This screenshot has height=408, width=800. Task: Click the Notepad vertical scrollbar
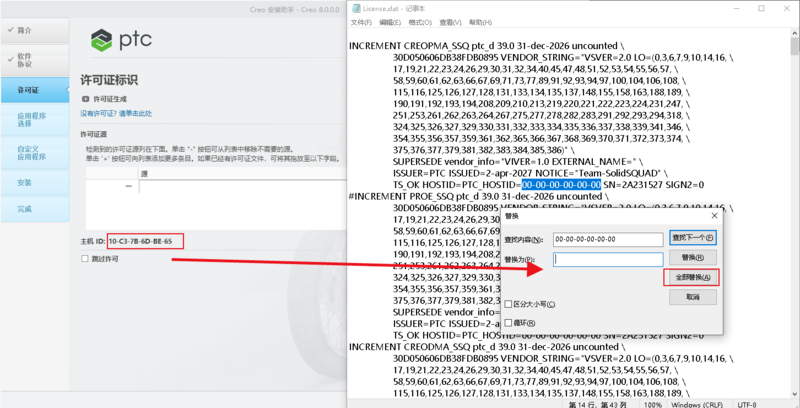click(793, 200)
